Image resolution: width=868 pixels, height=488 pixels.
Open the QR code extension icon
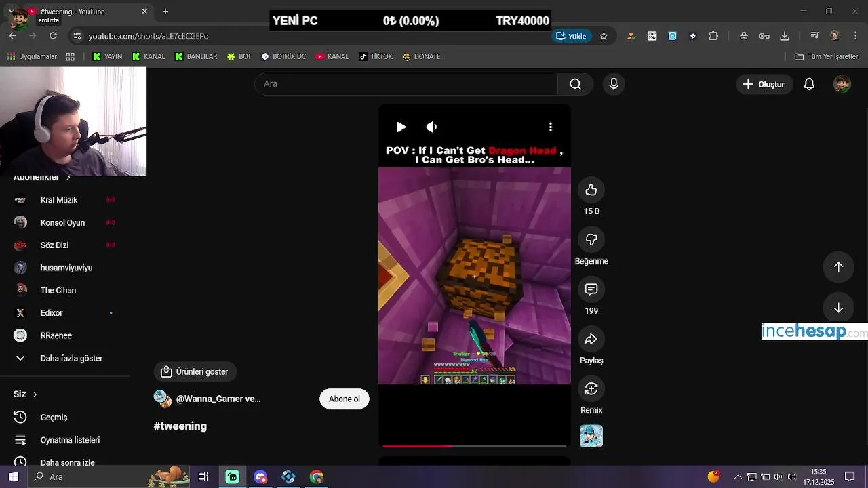point(652,36)
